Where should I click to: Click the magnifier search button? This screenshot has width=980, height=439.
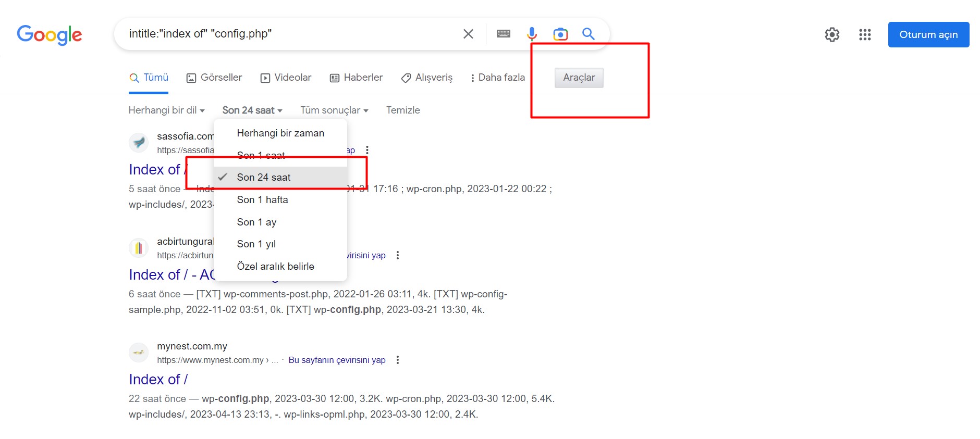[x=589, y=34]
